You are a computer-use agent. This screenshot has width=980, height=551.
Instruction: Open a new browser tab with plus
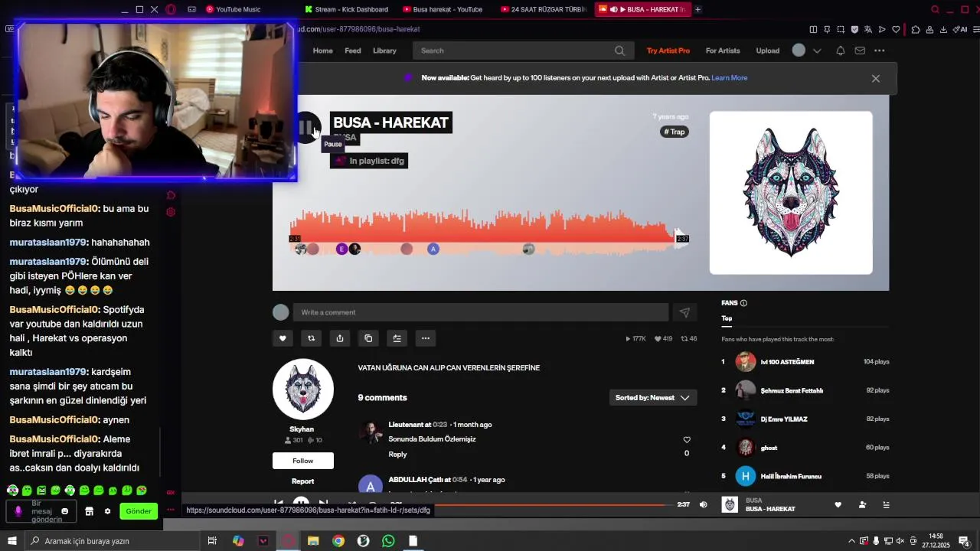click(697, 9)
